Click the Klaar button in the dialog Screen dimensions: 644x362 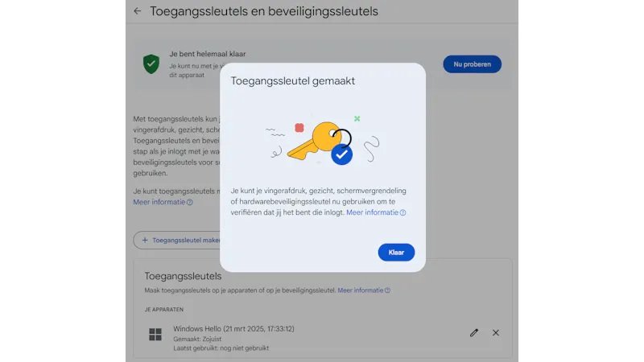pyautogui.click(x=396, y=253)
